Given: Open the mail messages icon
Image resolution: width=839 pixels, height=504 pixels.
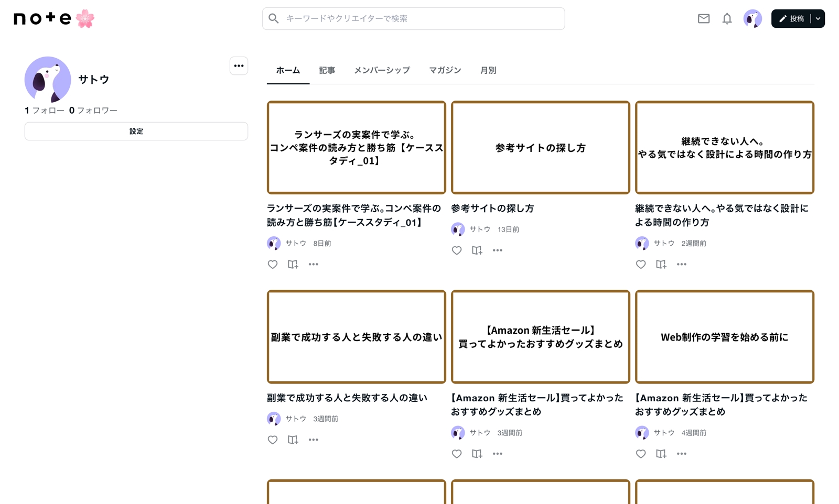Looking at the screenshot, I should pos(703,19).
